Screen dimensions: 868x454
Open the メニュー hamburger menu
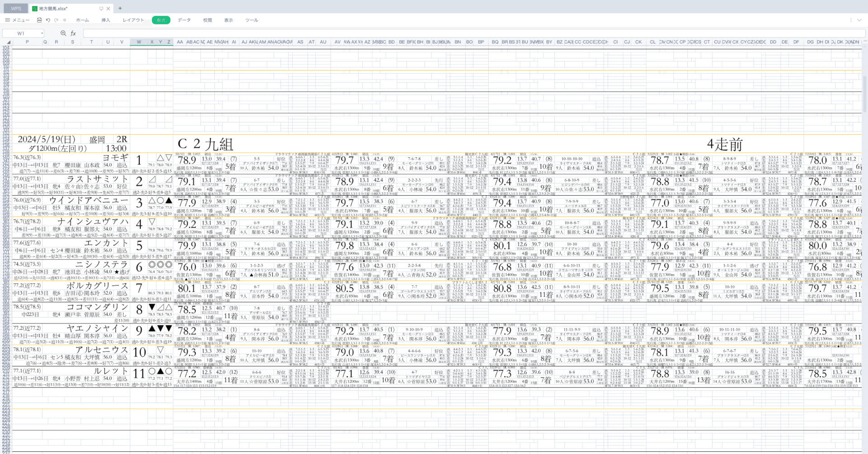17,20
